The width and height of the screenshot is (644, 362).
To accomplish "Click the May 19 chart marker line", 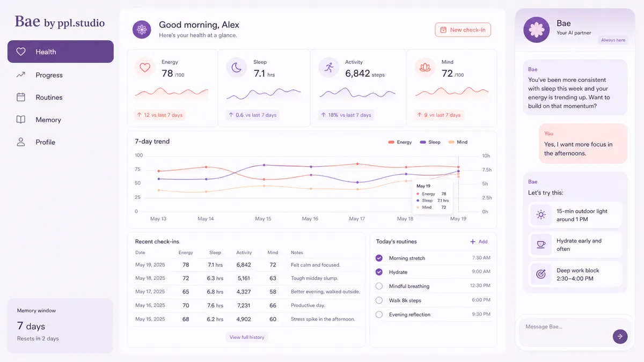I will (x=458, y=183).
